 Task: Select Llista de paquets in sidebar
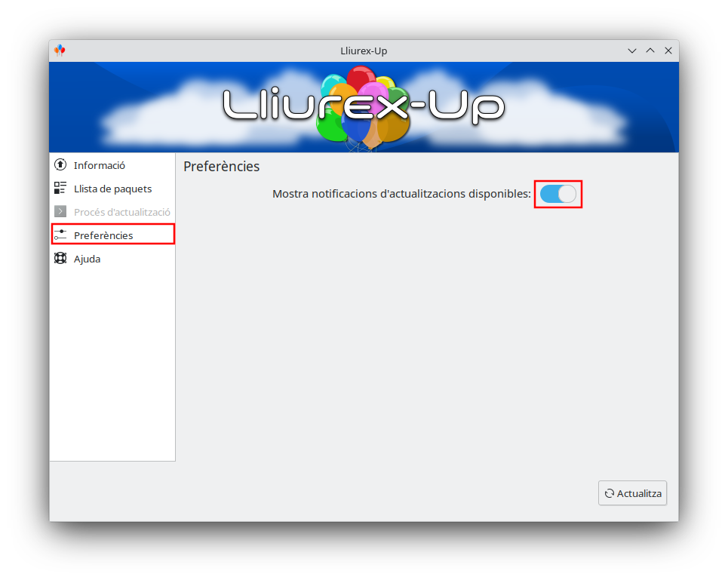113,188
